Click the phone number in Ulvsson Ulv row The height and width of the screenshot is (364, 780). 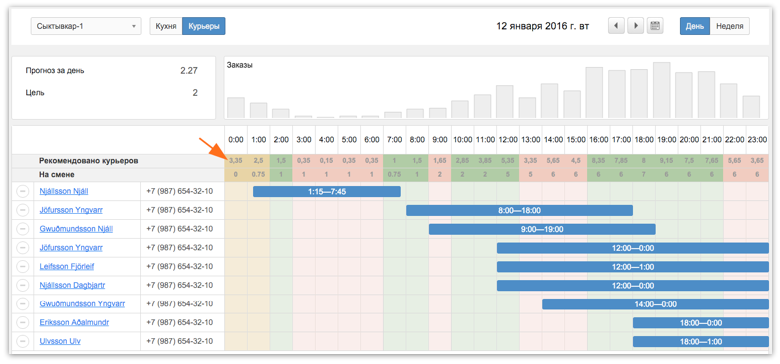pos(180,342)
